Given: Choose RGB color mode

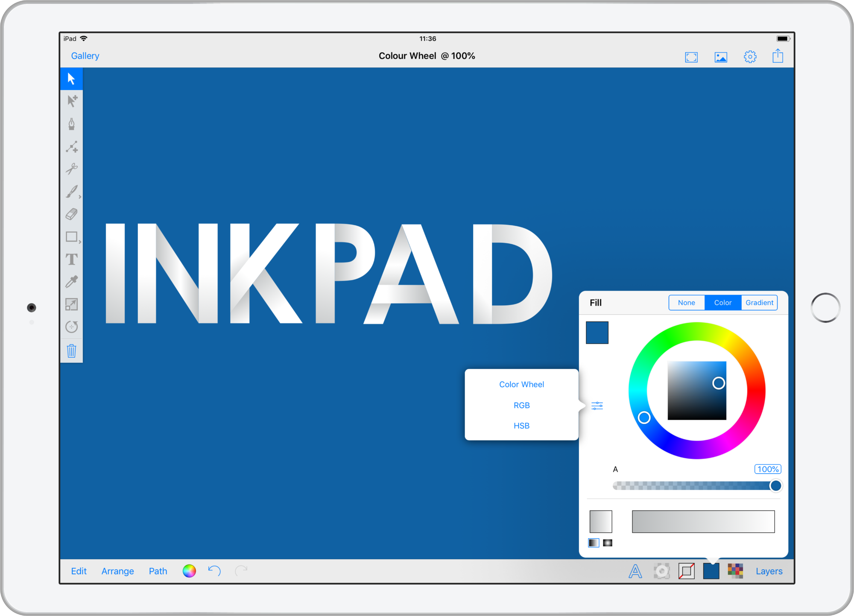Looking at the screenshot, I should pyautogui.click(x=521, y=406).
